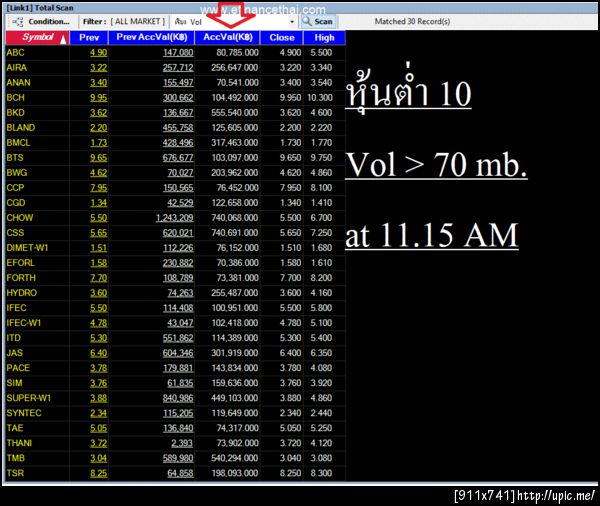This screenshot has height=506, width=600.
Task: Sort by Close column header
Action: click(282, 38)
